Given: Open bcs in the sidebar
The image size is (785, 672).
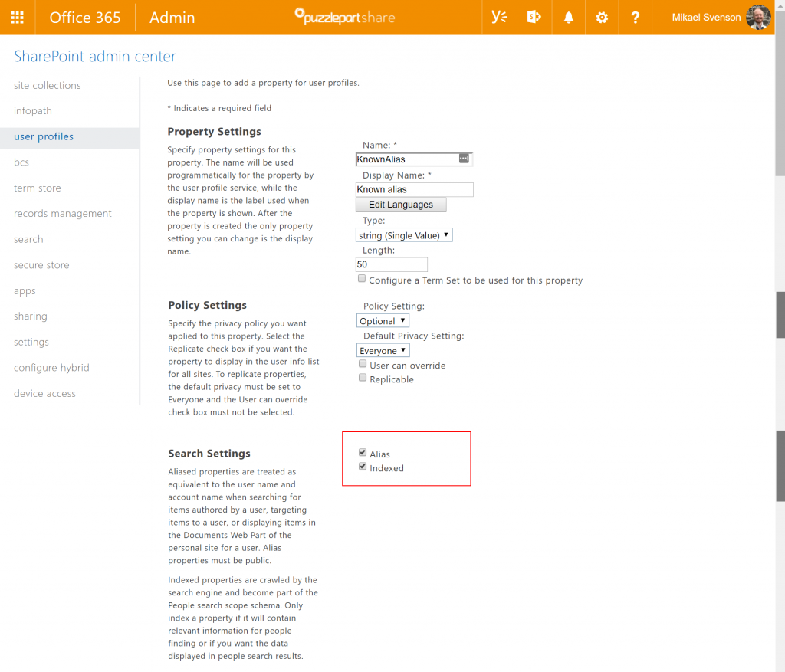Looking at the screenshot, I should [21, 162].
